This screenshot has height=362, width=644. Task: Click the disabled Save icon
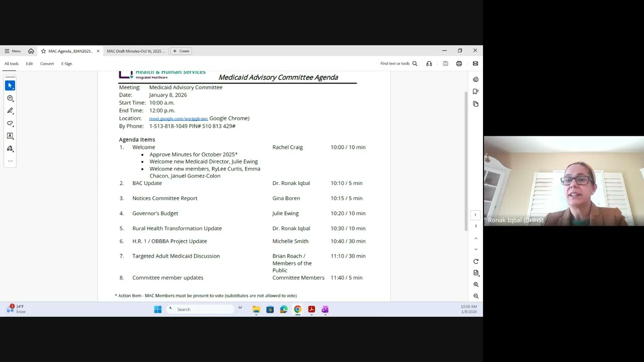(x=445, y=63)
